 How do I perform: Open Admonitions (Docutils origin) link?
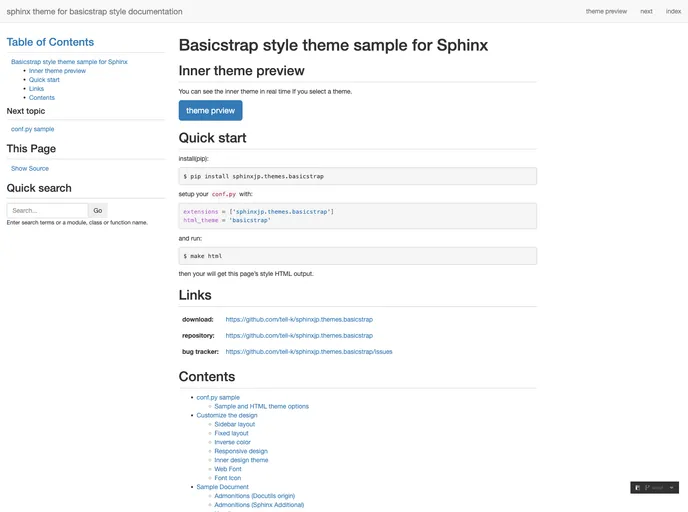tap(254, 496)
